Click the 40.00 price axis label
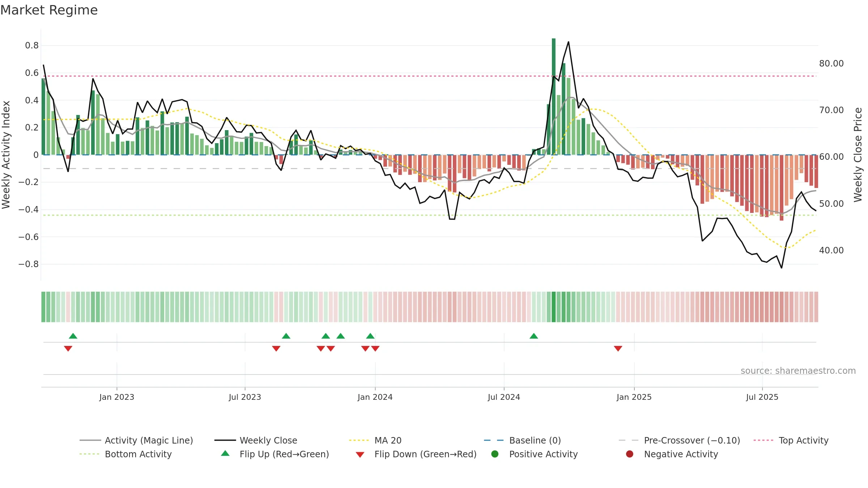 click(831, 250)
